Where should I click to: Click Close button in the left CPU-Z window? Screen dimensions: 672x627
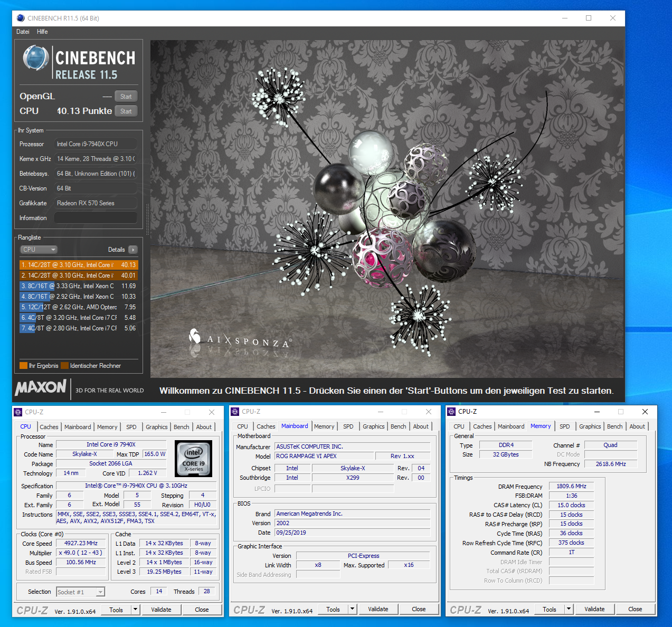[202, 610]
